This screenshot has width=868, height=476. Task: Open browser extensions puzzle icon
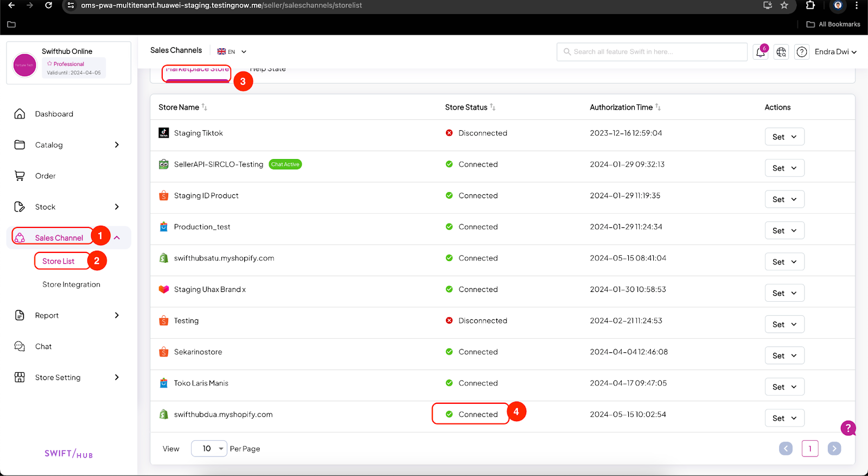point(810,5)
